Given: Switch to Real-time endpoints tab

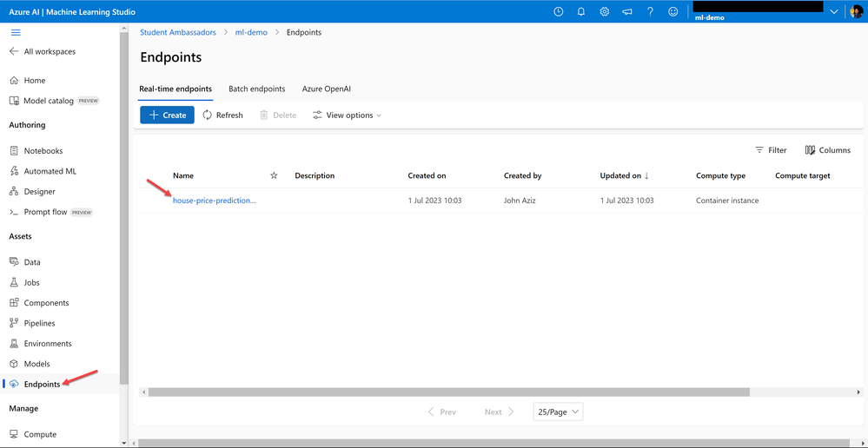Looking at the screenshot, I should click(176, 89).
